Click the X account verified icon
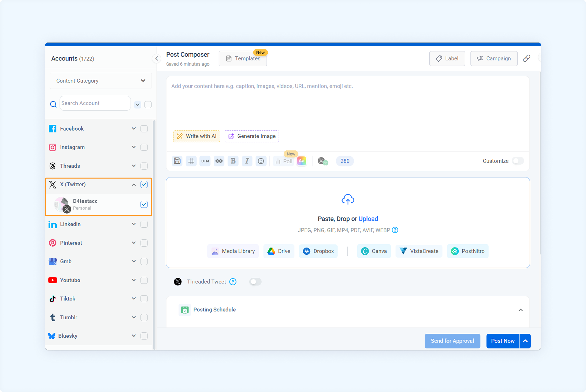This screenshot has height=392, width=586. [323, 161]
